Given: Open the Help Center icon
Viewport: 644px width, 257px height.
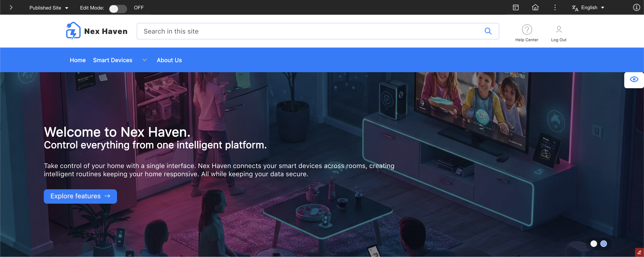Looking at the screenshot, I should coord(526,30).
